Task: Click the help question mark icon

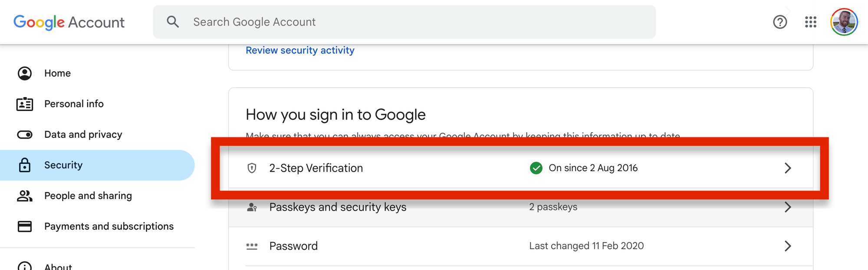Action: [780, 22]
